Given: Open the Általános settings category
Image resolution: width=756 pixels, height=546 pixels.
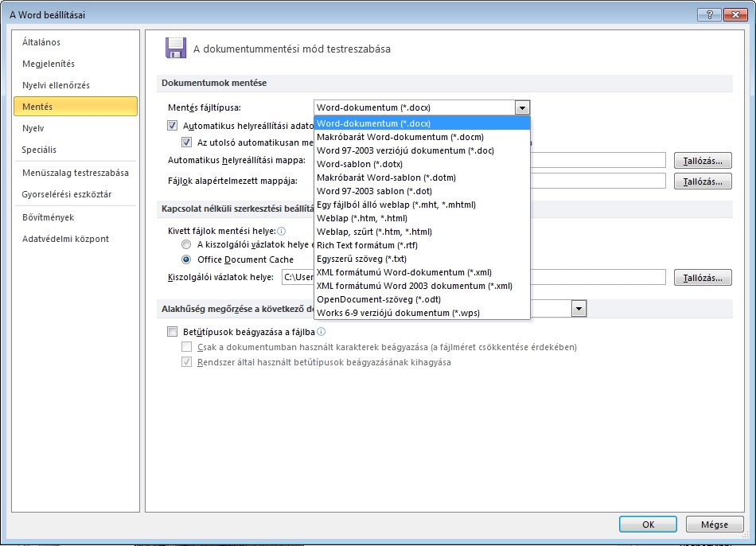Looking at the screenshot, I should point(76,42).
